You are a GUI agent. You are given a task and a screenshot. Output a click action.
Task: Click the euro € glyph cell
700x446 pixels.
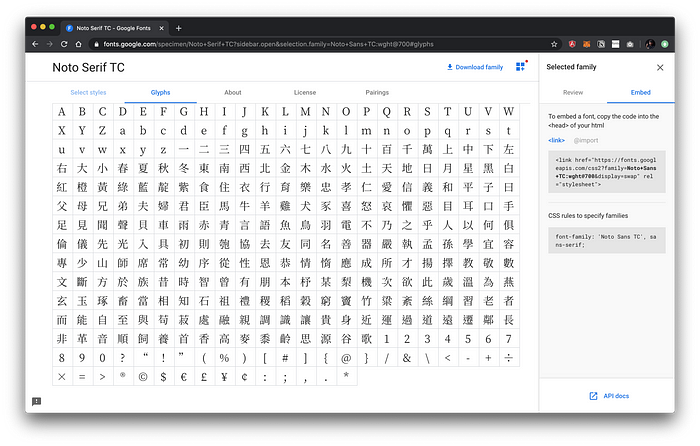coord(183,377)
